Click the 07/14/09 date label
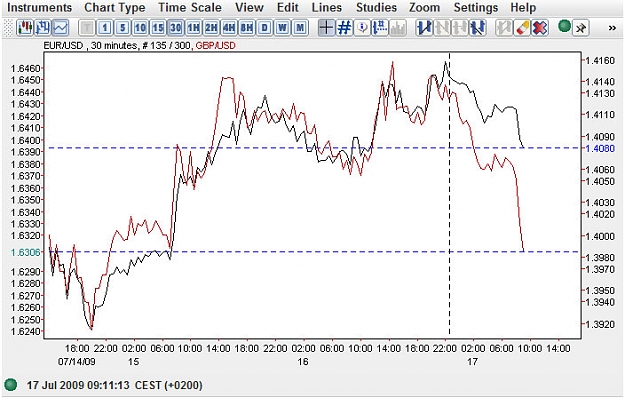This screenshot has width=625, height=398. click(x=77, y=362)
